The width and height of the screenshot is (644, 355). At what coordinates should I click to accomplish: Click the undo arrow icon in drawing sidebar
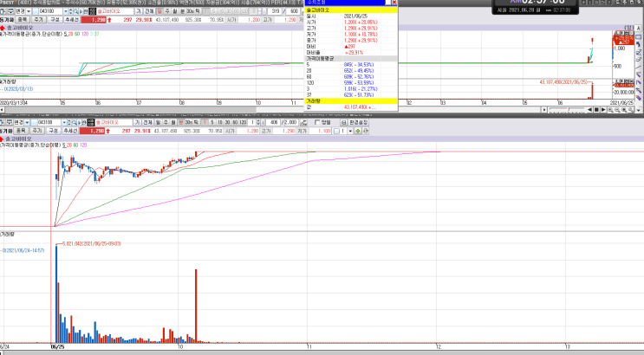(x=638, y=44)
